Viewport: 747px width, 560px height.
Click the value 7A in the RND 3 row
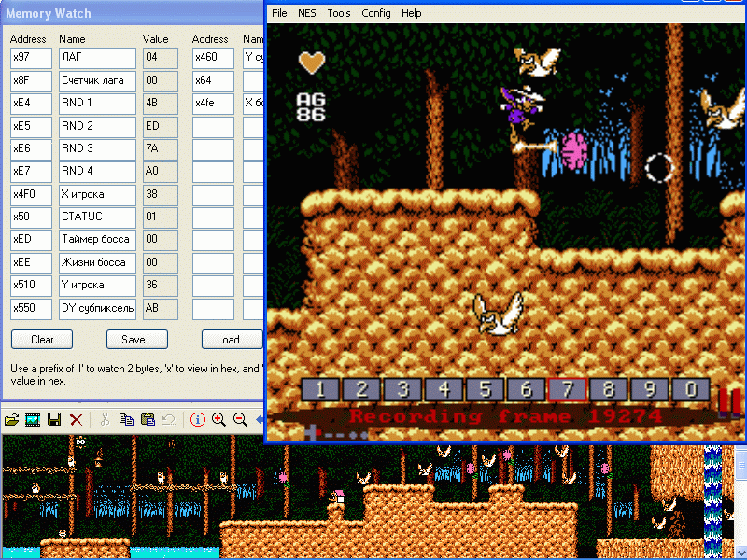click(161, 149)
